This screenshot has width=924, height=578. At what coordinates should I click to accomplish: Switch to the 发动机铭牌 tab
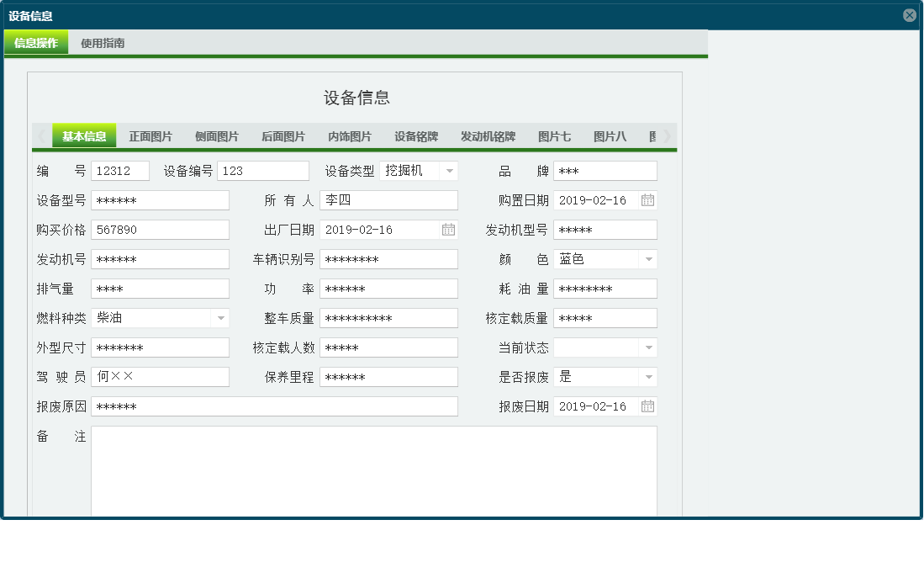point(488,135)
